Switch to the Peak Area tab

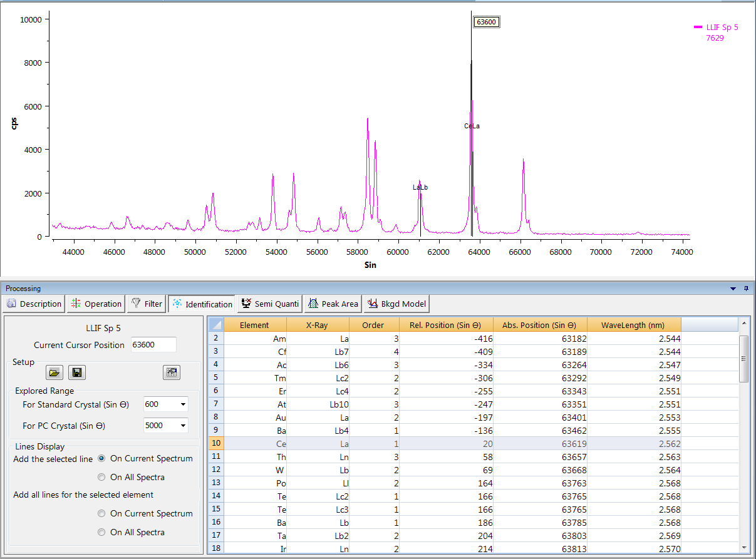pos(333,304)
